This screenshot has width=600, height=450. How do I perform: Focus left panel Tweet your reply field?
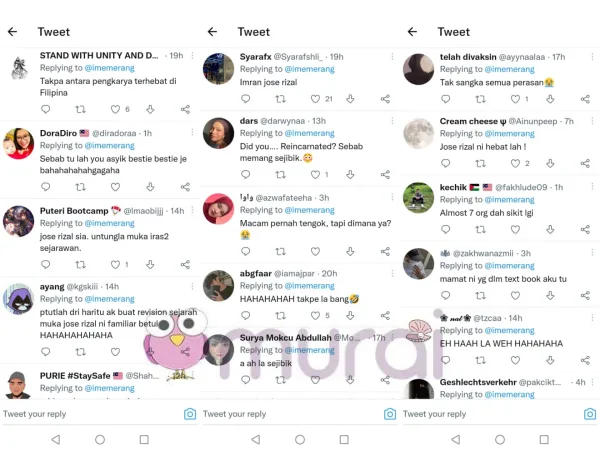(92, 414)
